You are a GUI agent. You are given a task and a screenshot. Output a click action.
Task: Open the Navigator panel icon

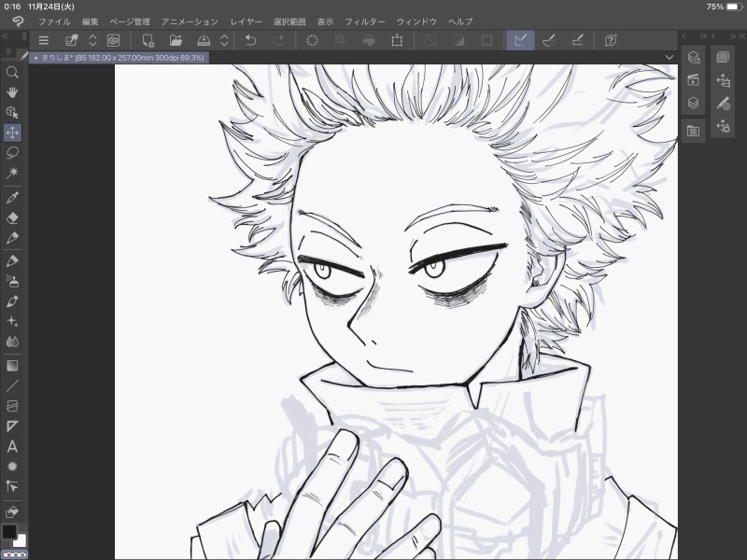[x=723, y=58]
